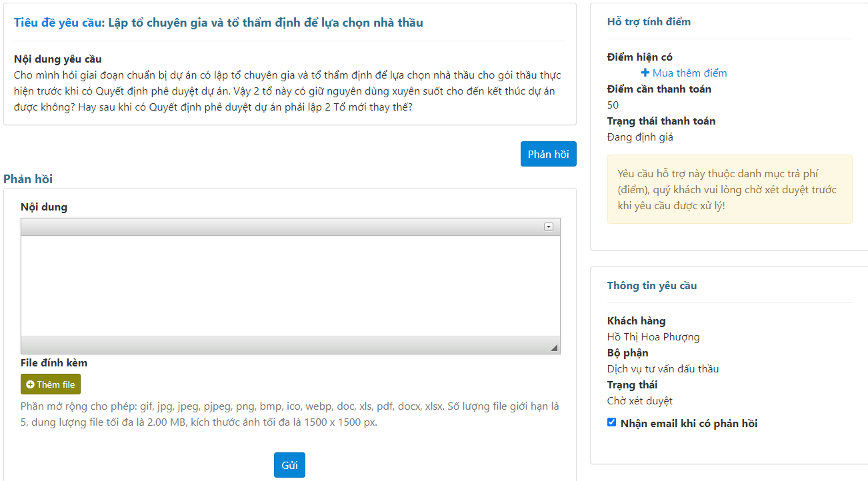The height and width of the screenshot is (481, 868).
Task: Add an attachment with Thêm file
Action: (51, 384)
